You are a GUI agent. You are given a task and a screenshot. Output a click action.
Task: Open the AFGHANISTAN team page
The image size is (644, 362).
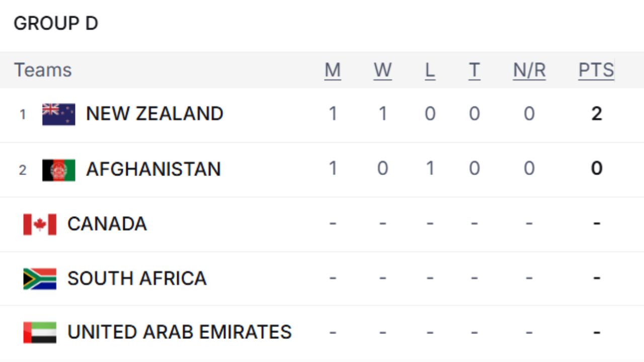[x=152, y=169]
